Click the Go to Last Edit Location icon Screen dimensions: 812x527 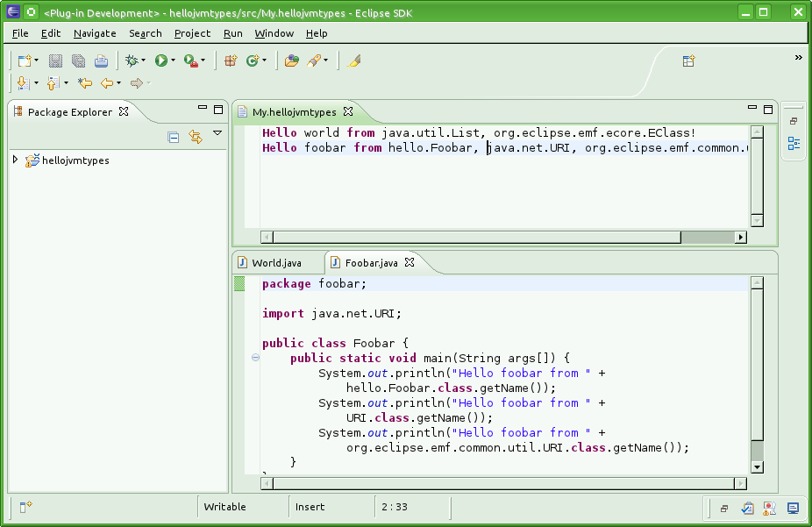tap(85, 83)
